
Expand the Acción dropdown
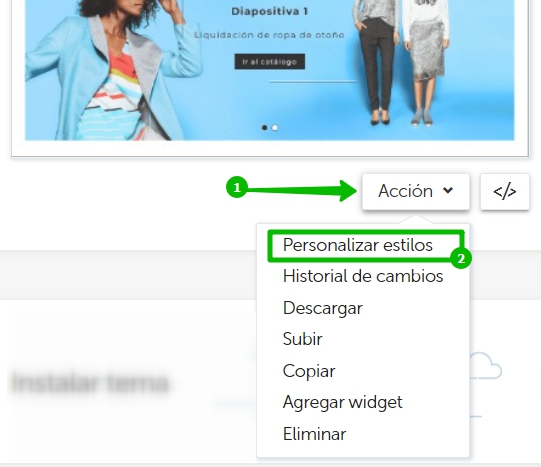(416, 191)
